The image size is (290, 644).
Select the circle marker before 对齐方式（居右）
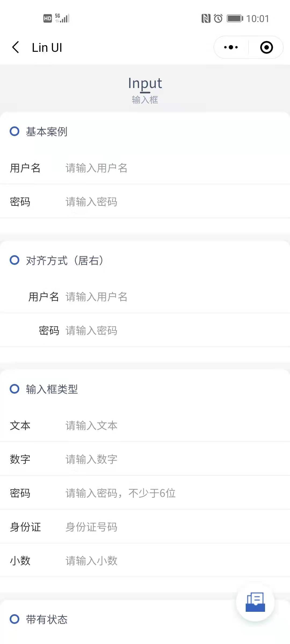coord(15,260)
